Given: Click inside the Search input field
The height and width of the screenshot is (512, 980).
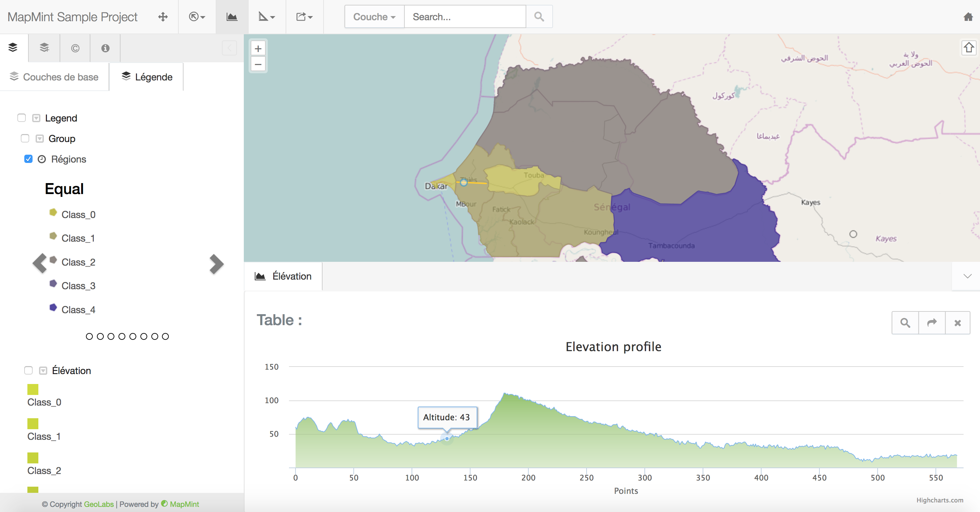Looking at the screenshot, I should (464, 17).
